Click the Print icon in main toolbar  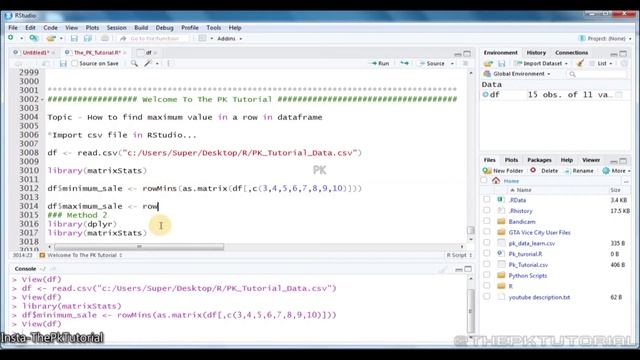(x=105, y=38)
